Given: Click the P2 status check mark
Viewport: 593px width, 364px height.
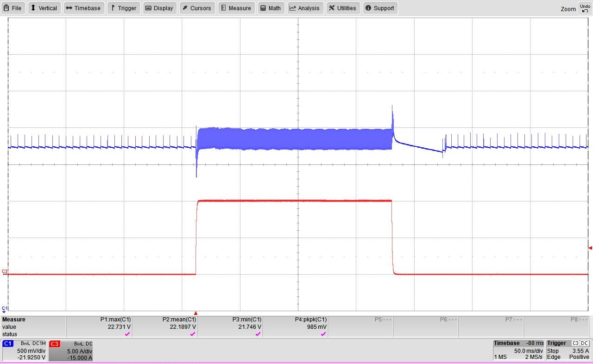Looking at the screenshot, I should click(193, 334).
